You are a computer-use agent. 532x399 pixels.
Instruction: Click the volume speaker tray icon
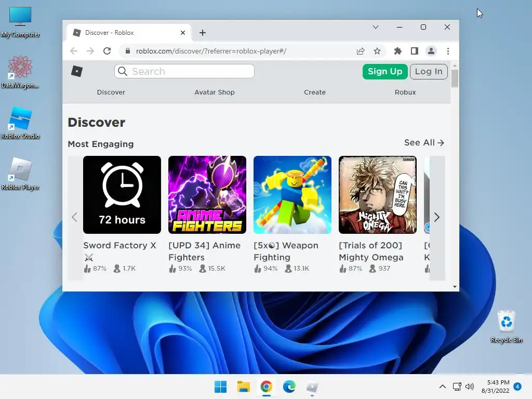[x=470, y=387]
